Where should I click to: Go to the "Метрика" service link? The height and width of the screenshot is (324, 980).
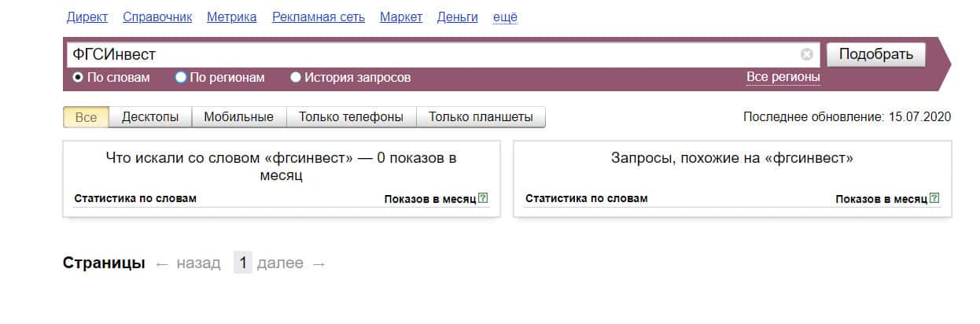pyautogui.click(x=231, y=17)
